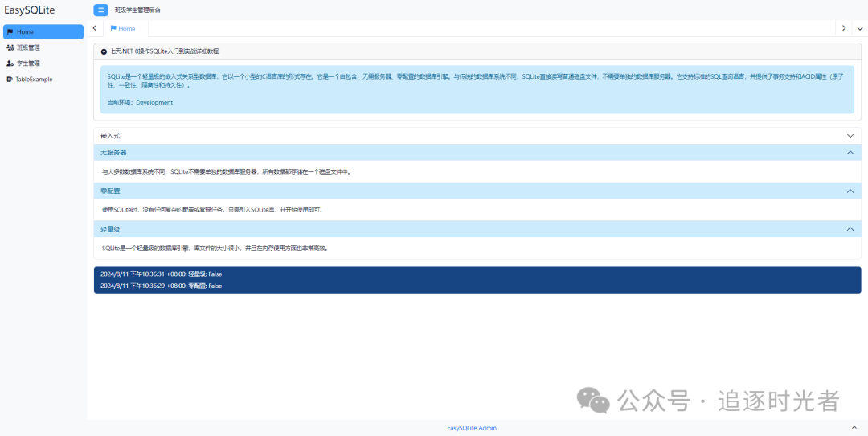
Task: Toggle the sidebar with the hamburger button
Action: coord(100,10)
